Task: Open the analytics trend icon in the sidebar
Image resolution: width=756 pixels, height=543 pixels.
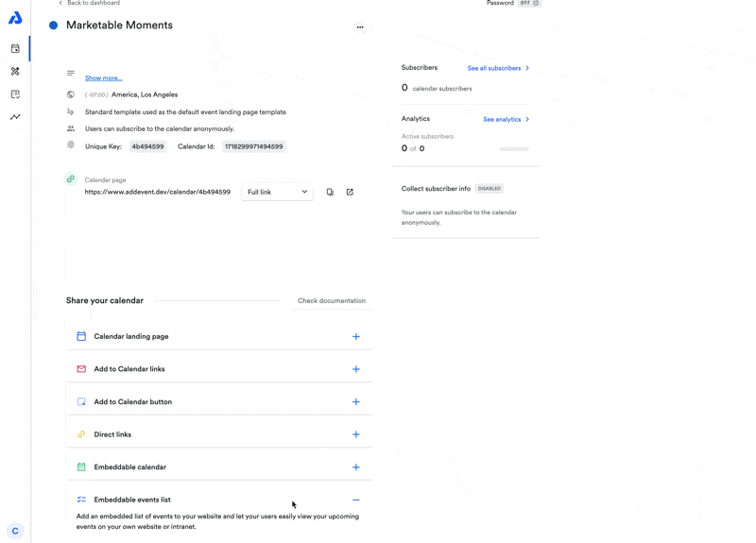Action: pyautogui.click(x=15, y=116)
